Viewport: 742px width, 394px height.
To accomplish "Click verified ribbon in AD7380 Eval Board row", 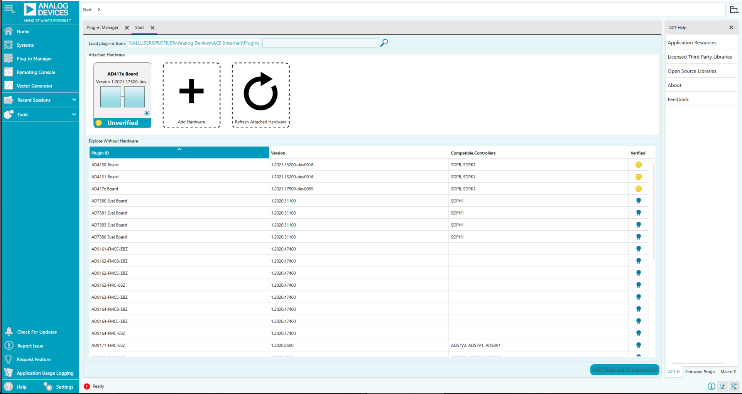I will tap(638, 201).
